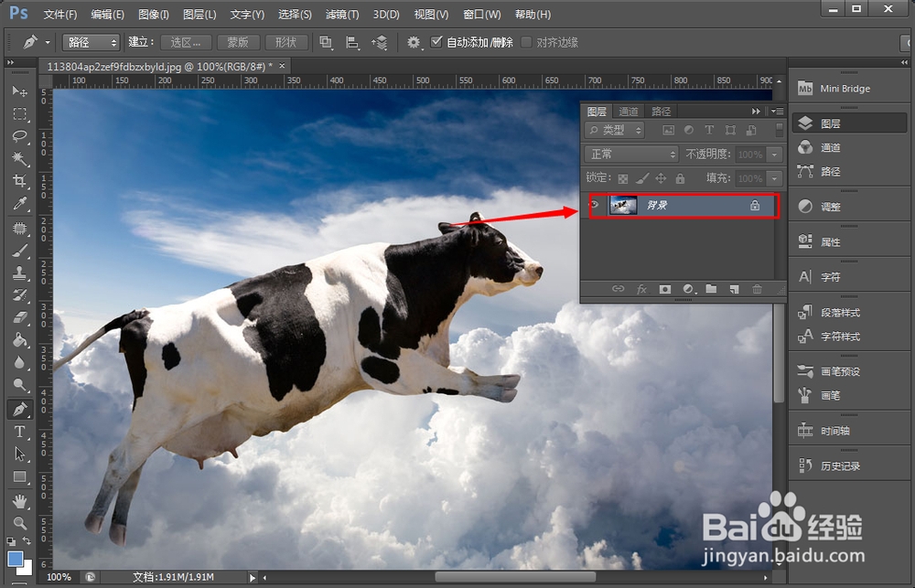Click the 形状 button

[285, 42]
